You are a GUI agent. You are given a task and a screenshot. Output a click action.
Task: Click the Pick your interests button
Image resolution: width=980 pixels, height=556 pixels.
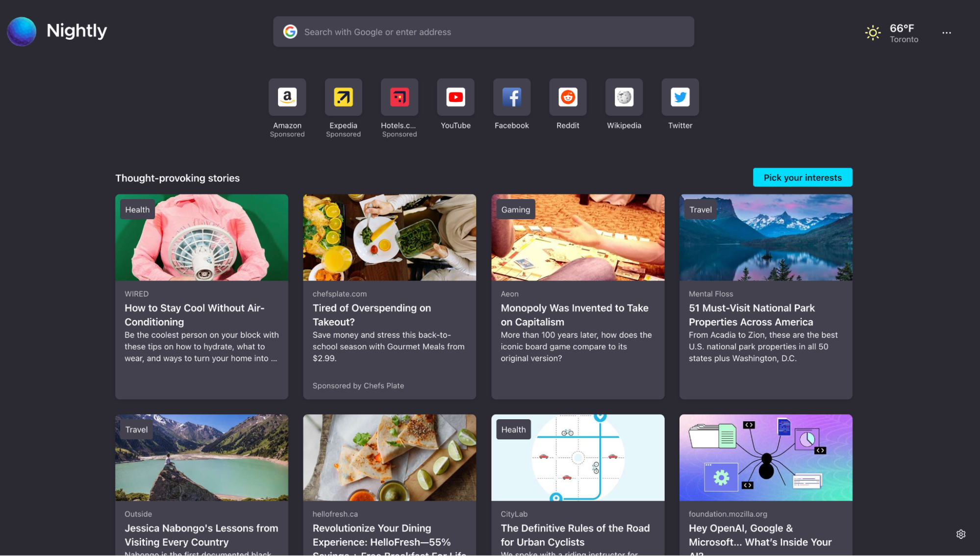pos(803,177)
